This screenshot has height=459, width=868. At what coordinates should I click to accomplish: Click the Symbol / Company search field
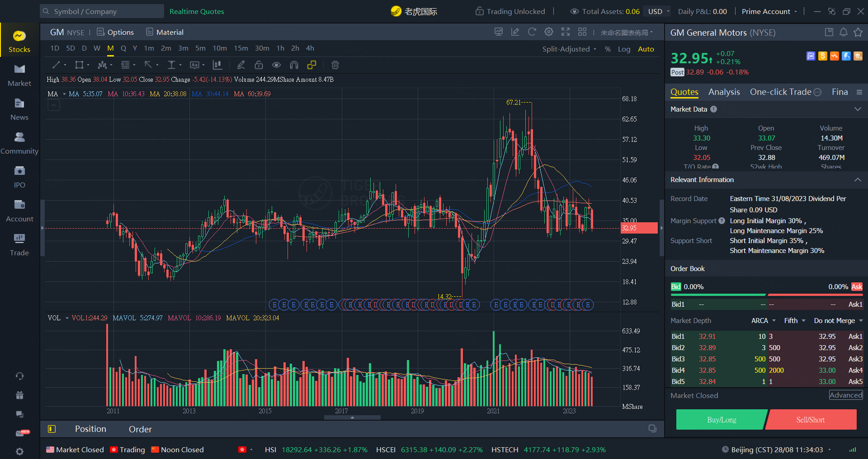(x=102, y=11)
